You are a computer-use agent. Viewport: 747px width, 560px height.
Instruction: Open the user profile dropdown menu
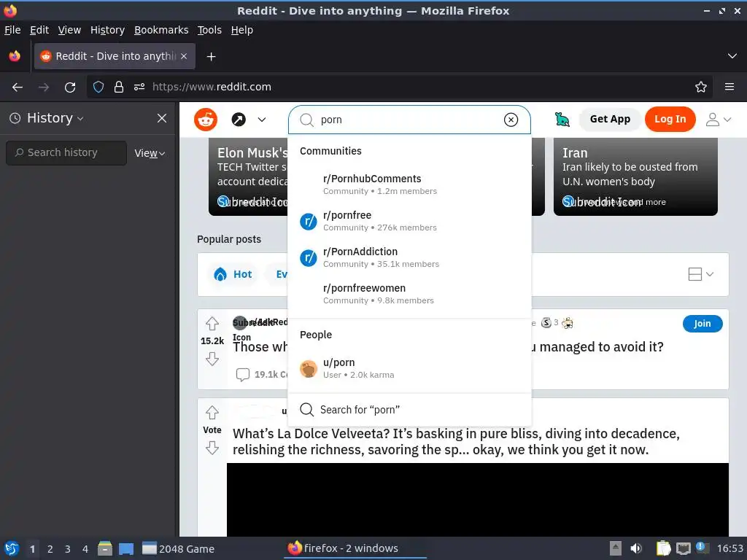(x=718, y=119)
